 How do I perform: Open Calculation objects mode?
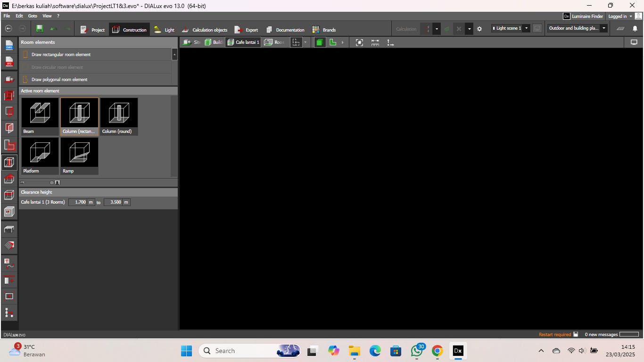(x=204, y=30)
